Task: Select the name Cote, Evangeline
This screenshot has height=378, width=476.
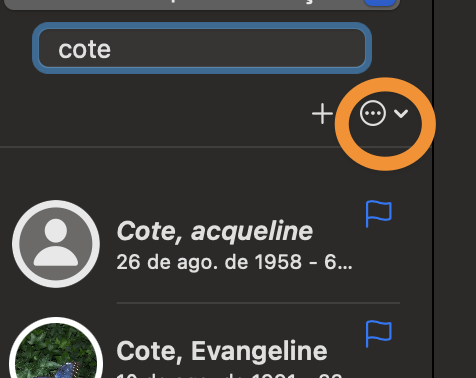Action: coord(222,351)
